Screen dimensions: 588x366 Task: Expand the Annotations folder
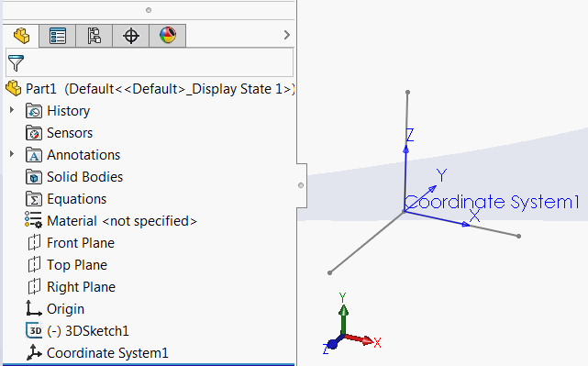coord(12,154)
